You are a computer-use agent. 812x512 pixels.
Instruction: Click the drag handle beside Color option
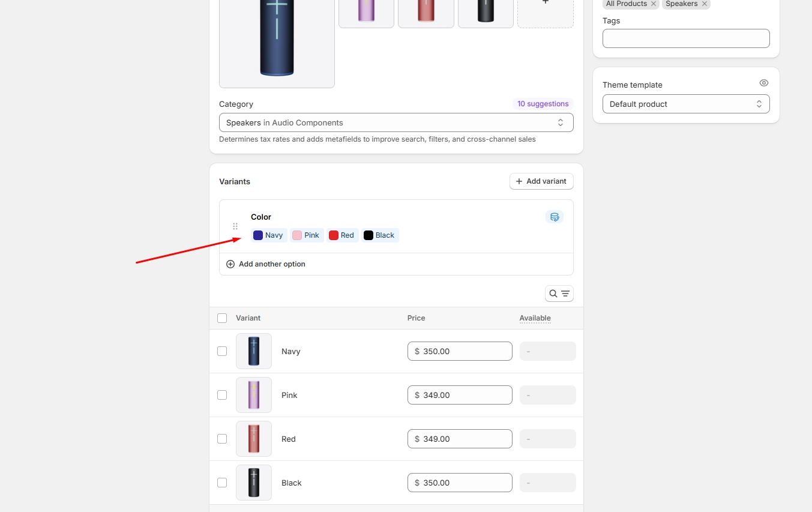[235, 226]
